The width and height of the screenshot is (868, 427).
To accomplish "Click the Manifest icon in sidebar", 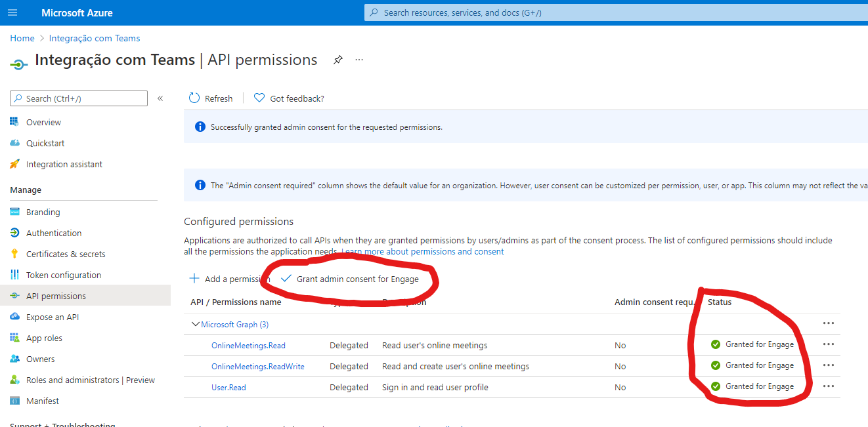I will [15, 401].
